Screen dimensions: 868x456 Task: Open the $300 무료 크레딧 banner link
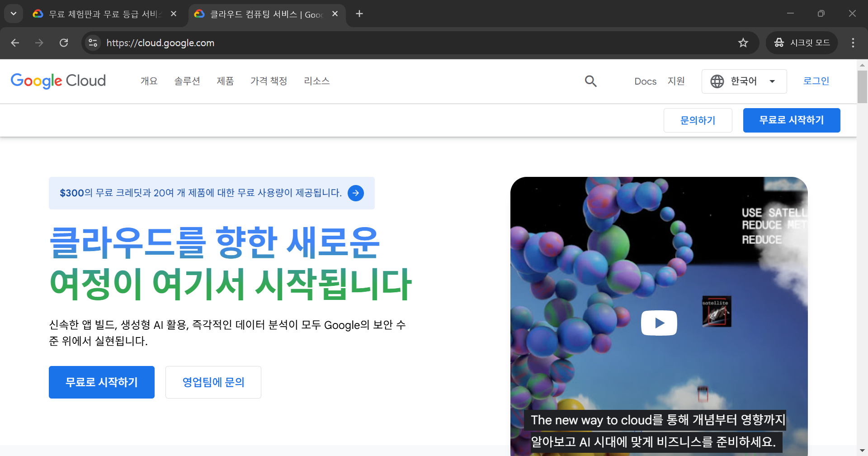(x=212, y=193)
